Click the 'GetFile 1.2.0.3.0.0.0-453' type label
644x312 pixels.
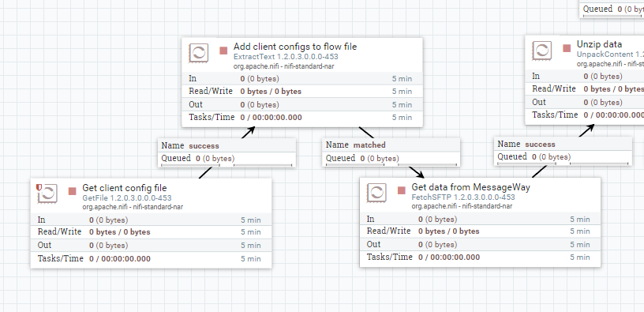tap(127, 198)
